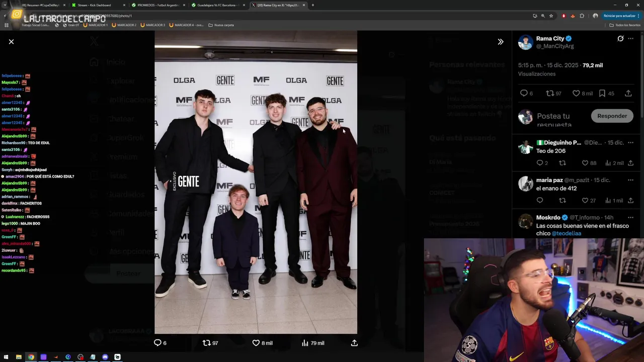Image resolution: width=644 pixels, height=362 pixels.
Task: Click reply icon with 6 in right panel
Action: pos(526,94)
